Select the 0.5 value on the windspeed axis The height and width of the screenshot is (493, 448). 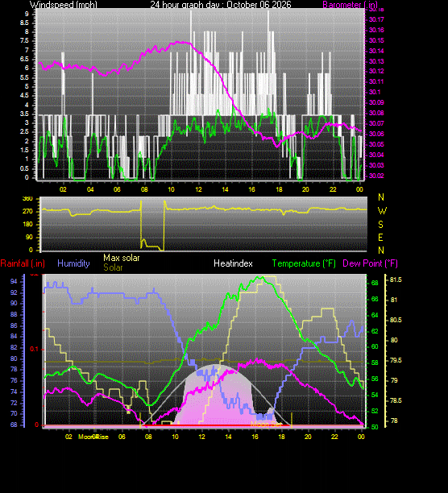[24, 168]
